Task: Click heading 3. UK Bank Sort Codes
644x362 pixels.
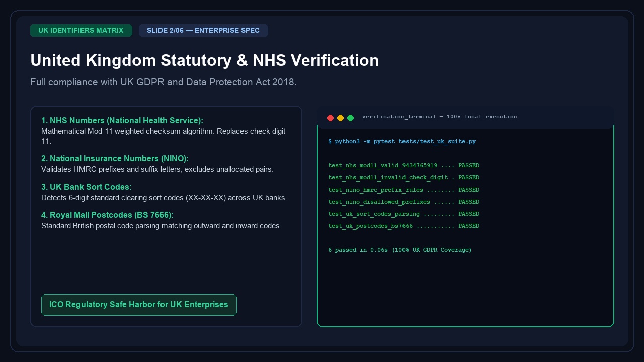Action: pos(87,187)
